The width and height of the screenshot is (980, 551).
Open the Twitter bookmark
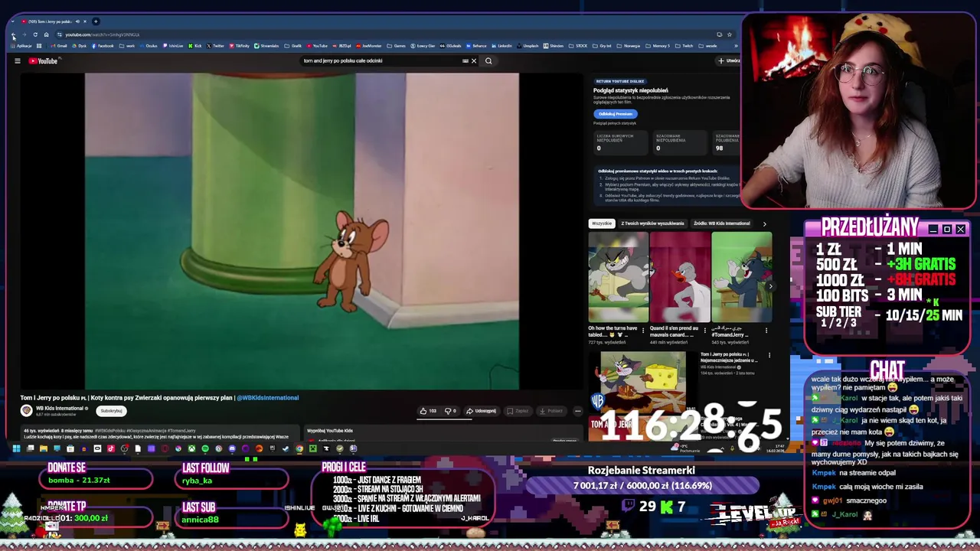tap(215, 46)
